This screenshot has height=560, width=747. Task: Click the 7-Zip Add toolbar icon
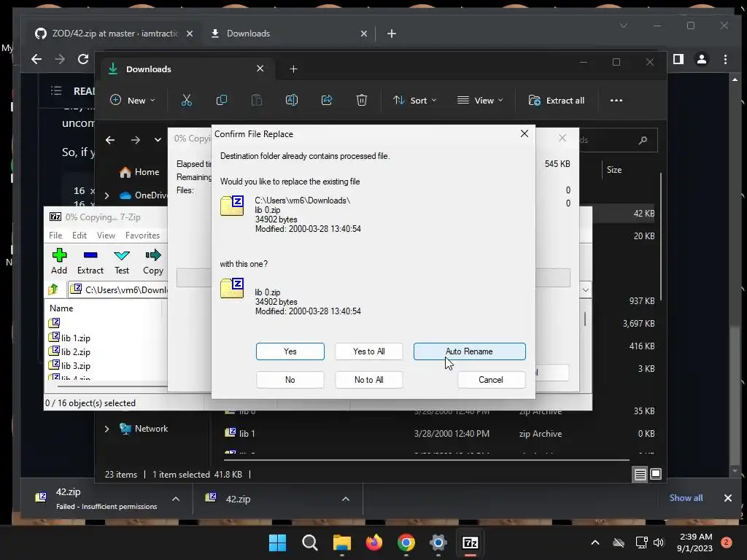pos(59,262)
